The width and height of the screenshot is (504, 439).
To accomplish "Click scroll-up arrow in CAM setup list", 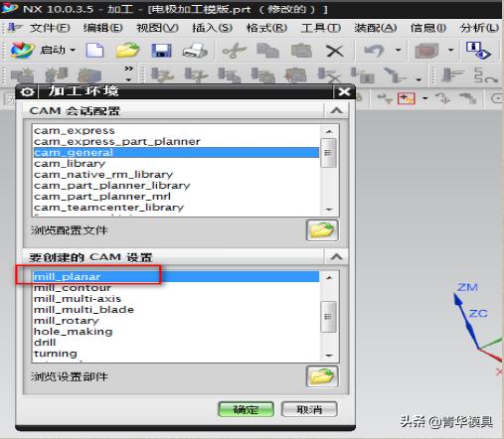I will [x=329, y=277].
